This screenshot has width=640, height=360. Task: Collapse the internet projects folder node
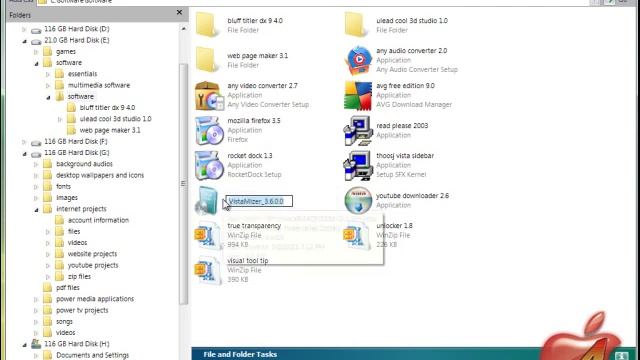point(36,209)
